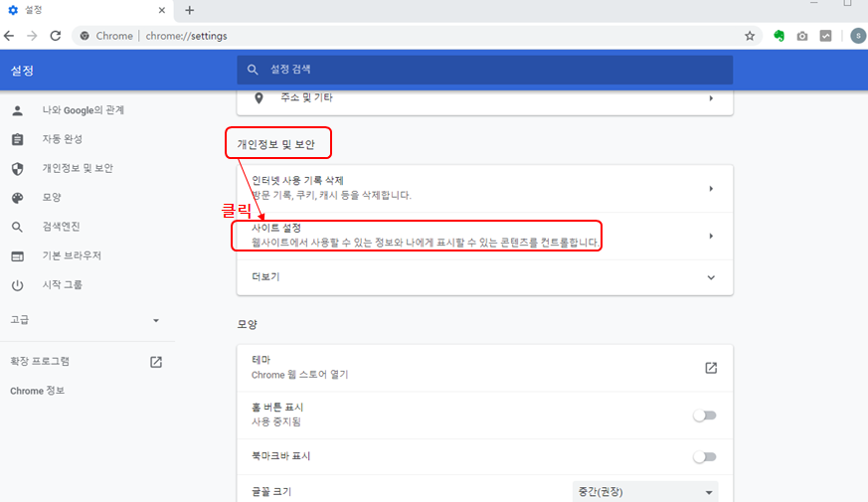The image size is (868, 502).
Task: Click the 테마 row
Action: (485, 368)
